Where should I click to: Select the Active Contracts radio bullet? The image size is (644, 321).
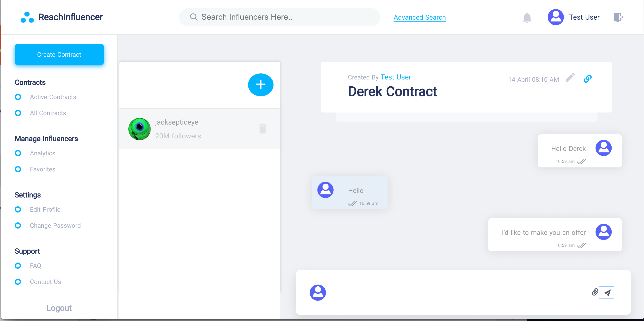pyautogui.click(x=18, y=97)
